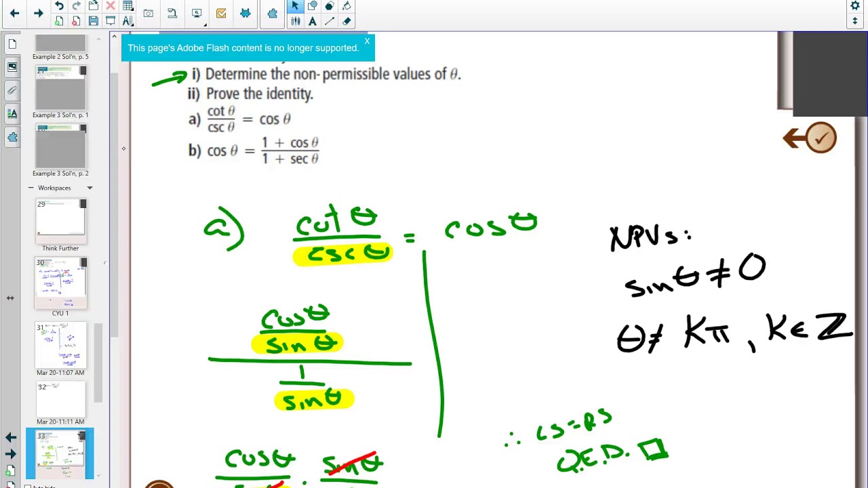Click the Undo arrow in the toolbar
Image resolution: width=868 pixels, height=488 pixels.
point(59,6)
